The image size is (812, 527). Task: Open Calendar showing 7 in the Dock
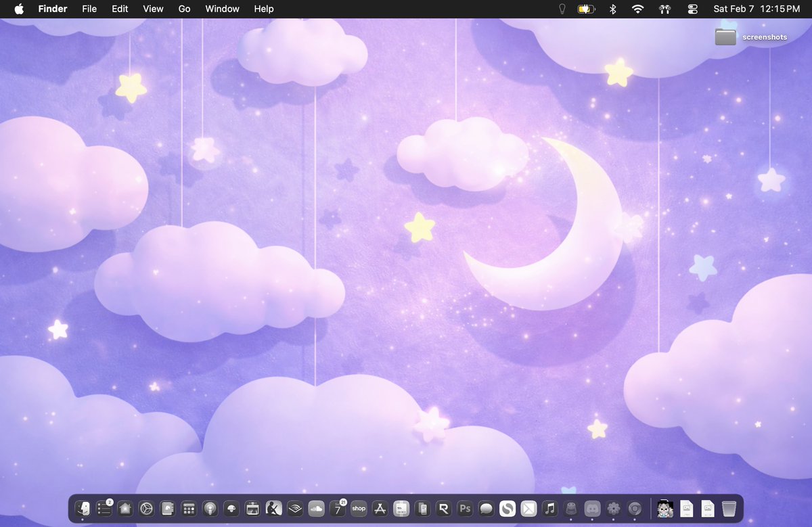(338, 508)
